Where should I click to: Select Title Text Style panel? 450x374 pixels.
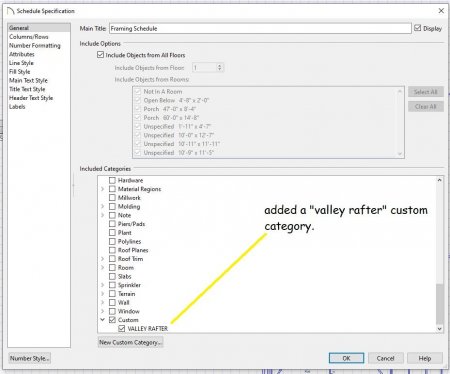(x=27, y=89)
